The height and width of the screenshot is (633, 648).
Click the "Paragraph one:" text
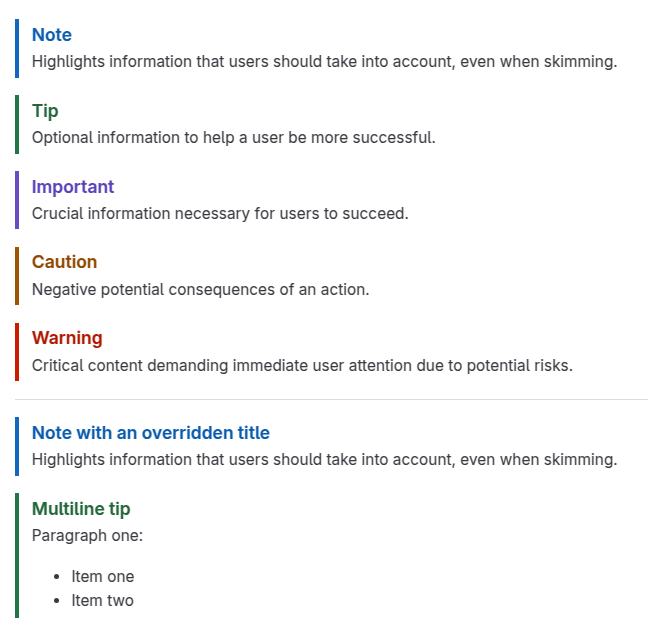[x=87, y=535]
